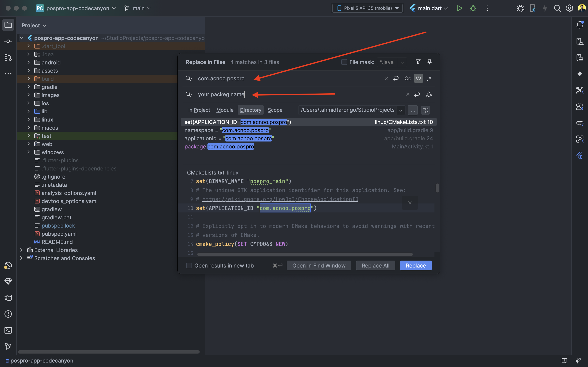Screen dimensions: 588x367
Task: Select the Scope tab
Action: (275, 110)
